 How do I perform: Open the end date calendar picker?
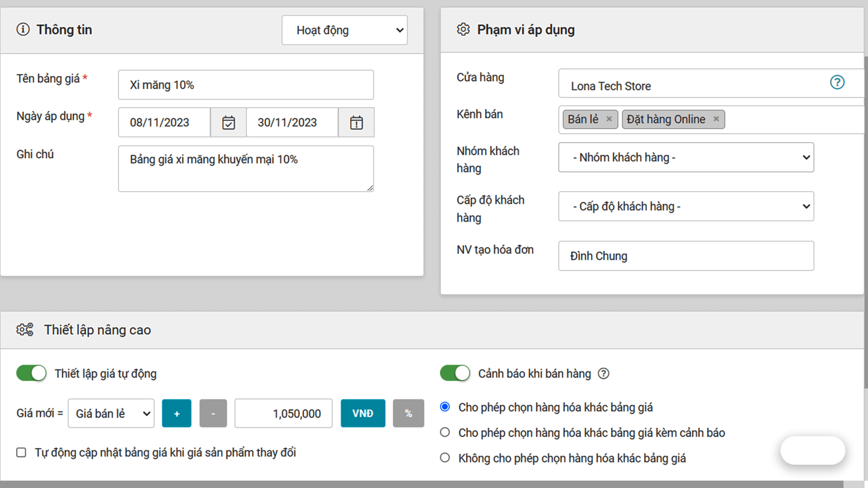tap(356, 123)
